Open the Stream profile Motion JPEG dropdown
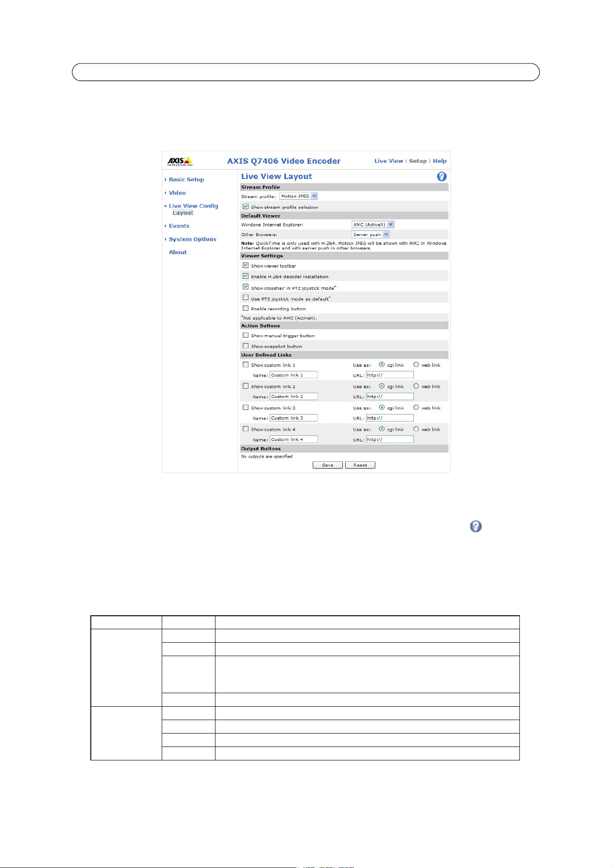The width and height of the screenshot is (613, 868). pos(298,196)
